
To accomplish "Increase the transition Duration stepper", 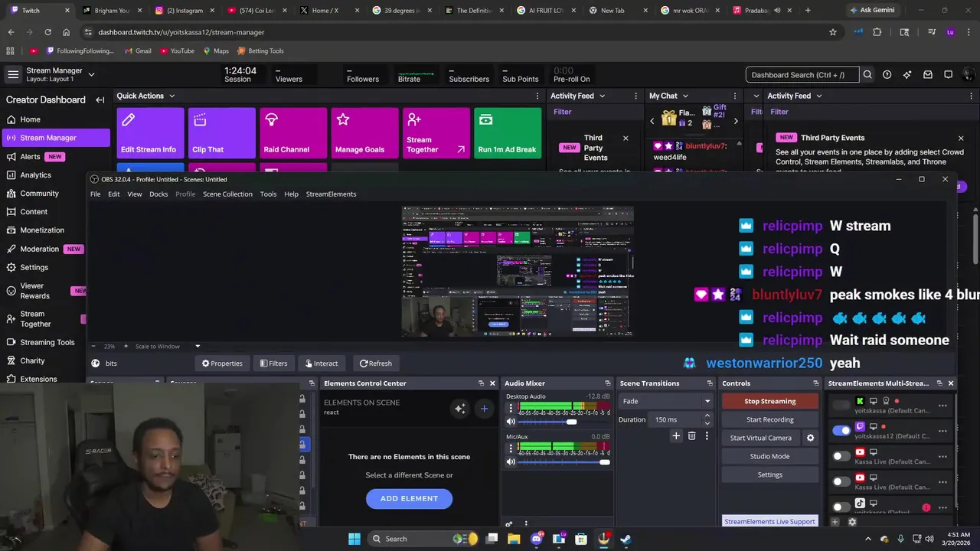I will (x=707, y=416).
